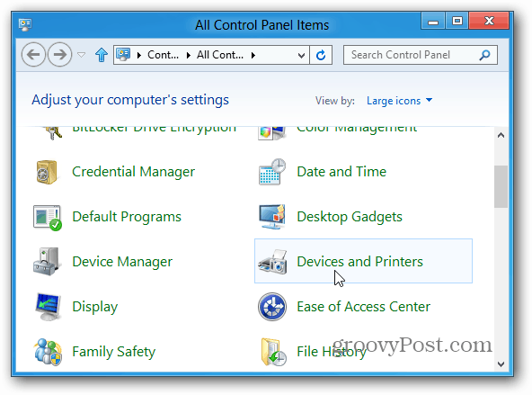Open the Default Programs icon
The height and width of the screenshot is (395, 532).
click(x=48, y=218)
